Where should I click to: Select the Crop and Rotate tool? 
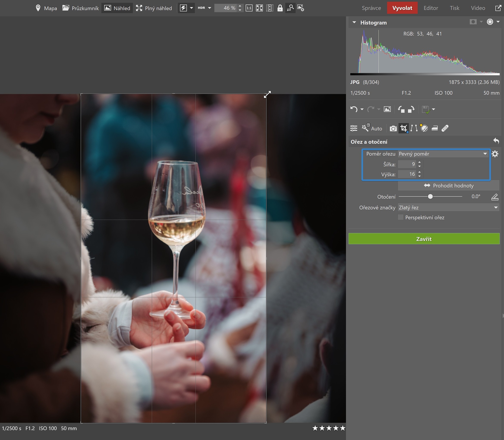point(404,128)
